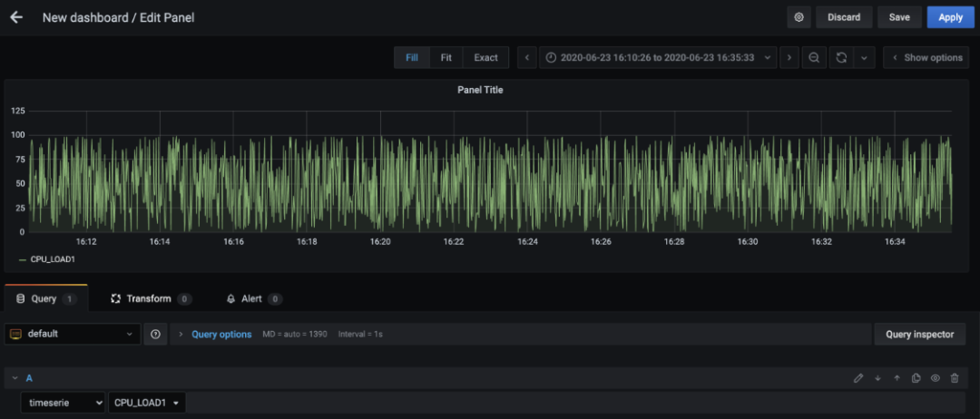This screenshot has height=419, width=980.
Task: Refresh the dashboard with the refresh icon
Action: [841, 57]
